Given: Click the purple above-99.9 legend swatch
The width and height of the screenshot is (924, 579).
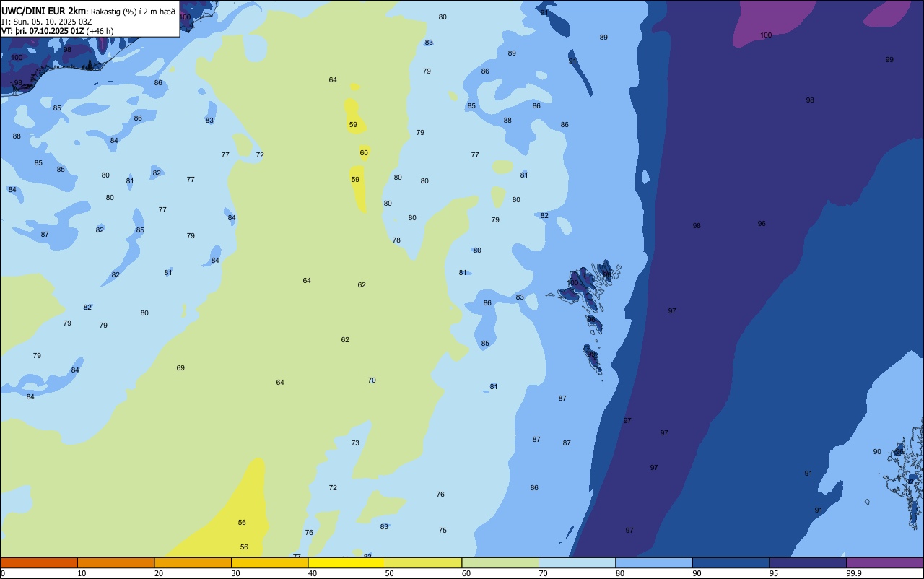Looking at the screenshot, I should (x=884, y=562).
